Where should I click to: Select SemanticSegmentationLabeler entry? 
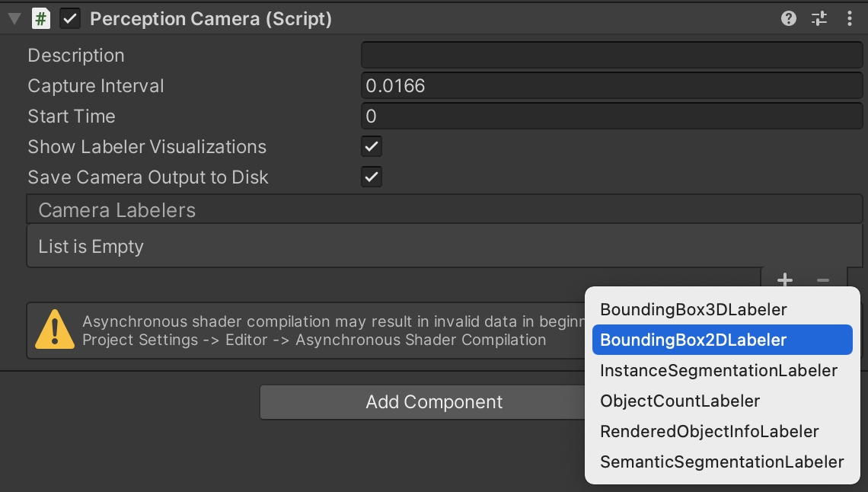722,462
